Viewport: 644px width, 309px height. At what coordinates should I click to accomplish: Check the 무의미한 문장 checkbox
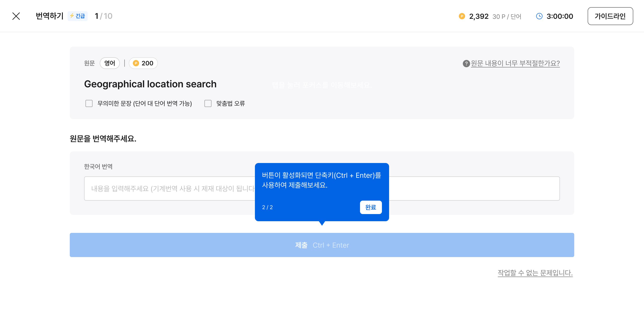tap(89, 103)
